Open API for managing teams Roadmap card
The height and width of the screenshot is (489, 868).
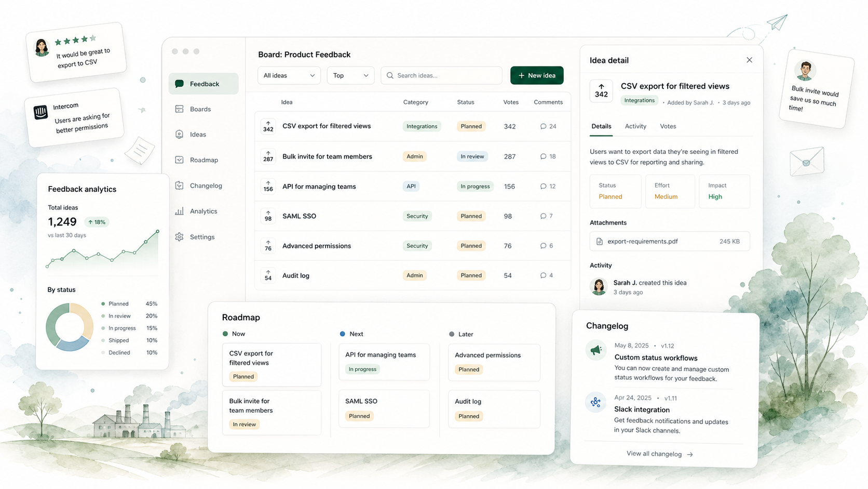pyautogui.click(x=384, y=362)
